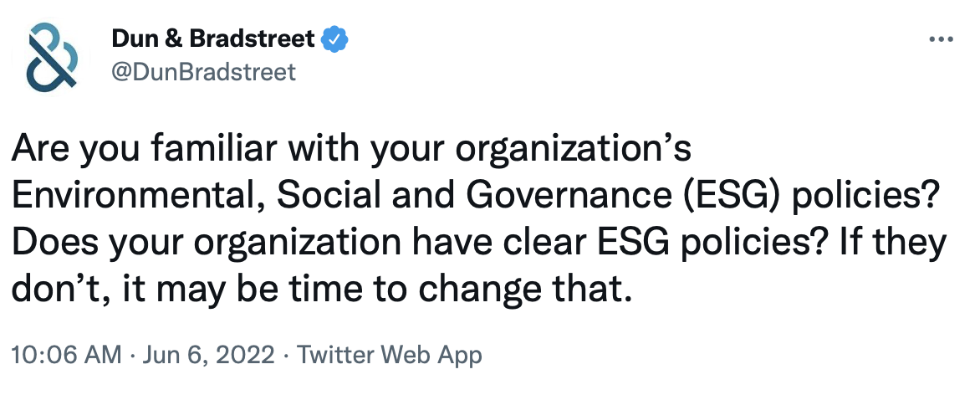Click the Jun 6, 2022 date
Image resolution: width=980 pixels, height=395 pixels.
[207, 355]
